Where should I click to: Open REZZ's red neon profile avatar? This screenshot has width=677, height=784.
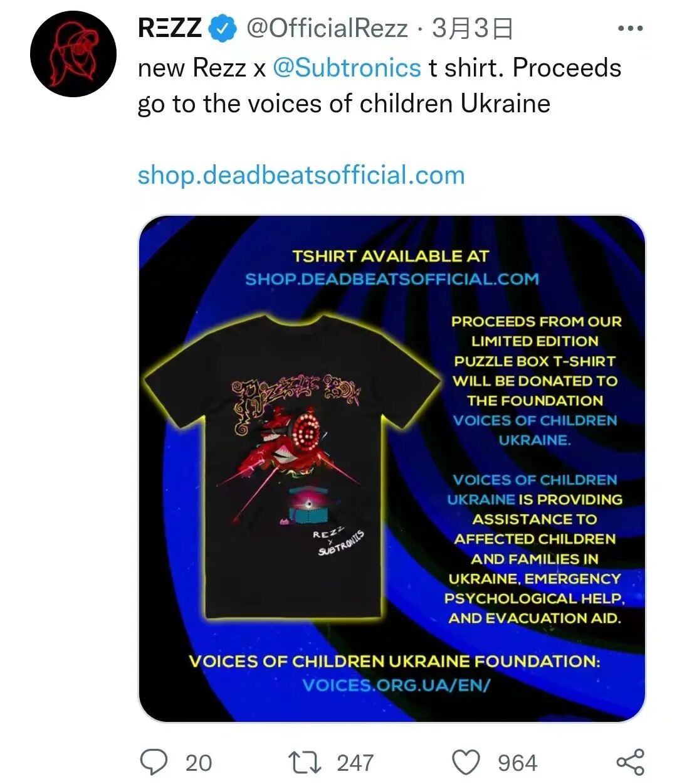pyautogui.click(x=74, y=54)
